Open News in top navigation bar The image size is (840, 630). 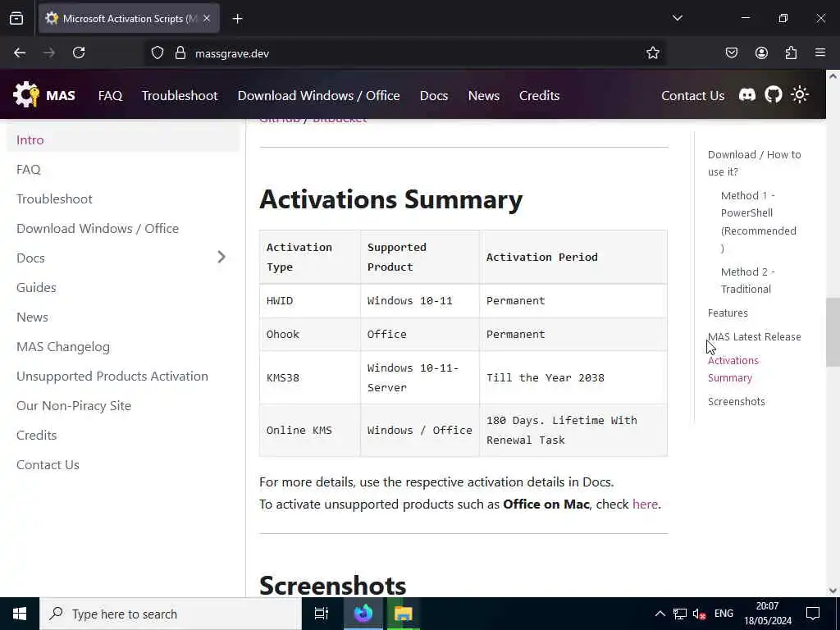(x=484, y=95)
